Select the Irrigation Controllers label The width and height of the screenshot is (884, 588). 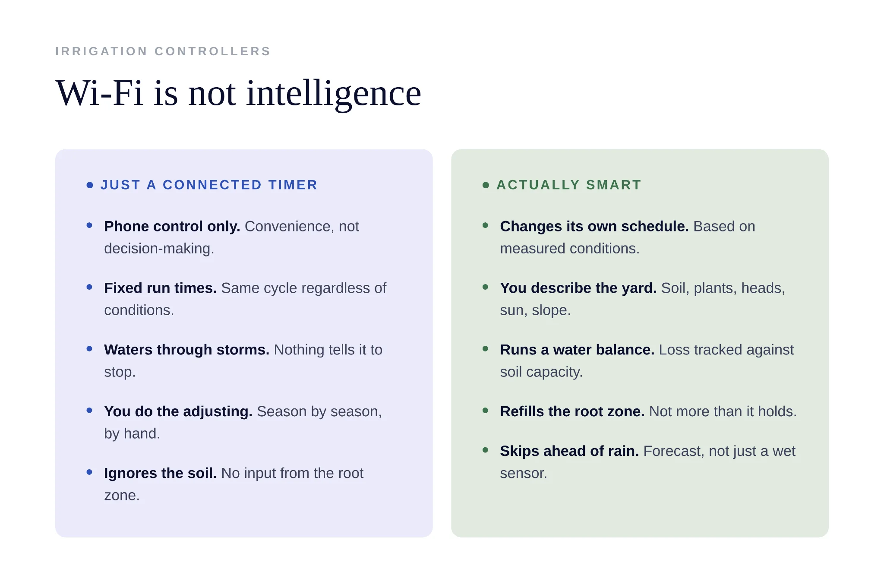163,51
